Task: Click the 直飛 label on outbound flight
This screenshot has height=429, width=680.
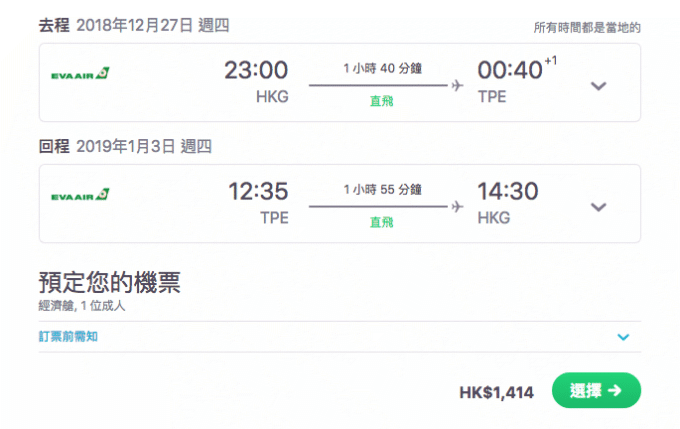Action: tap(381, 101)
